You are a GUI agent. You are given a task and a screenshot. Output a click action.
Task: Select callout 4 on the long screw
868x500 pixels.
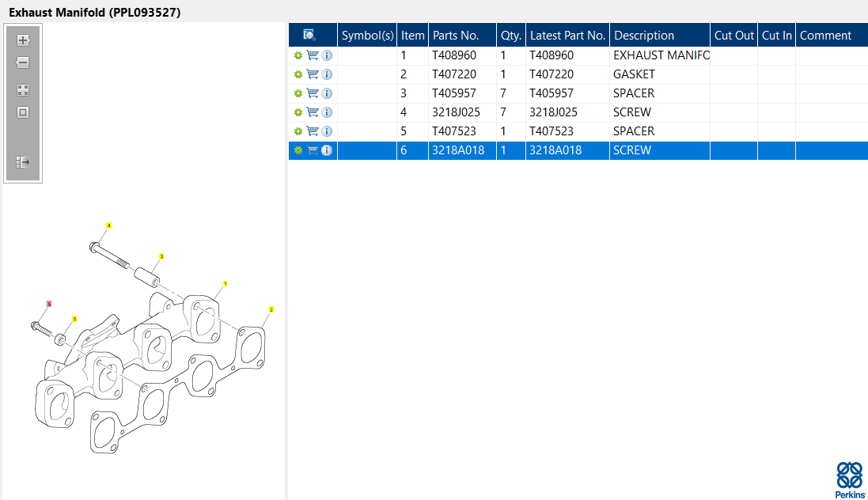pos(108,225)
